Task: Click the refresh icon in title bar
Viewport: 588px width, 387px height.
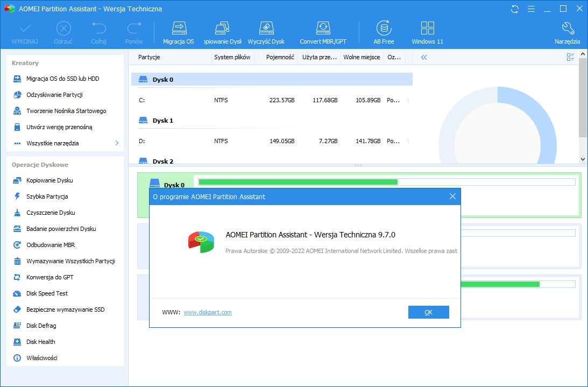Action: (x=515, y=9)
